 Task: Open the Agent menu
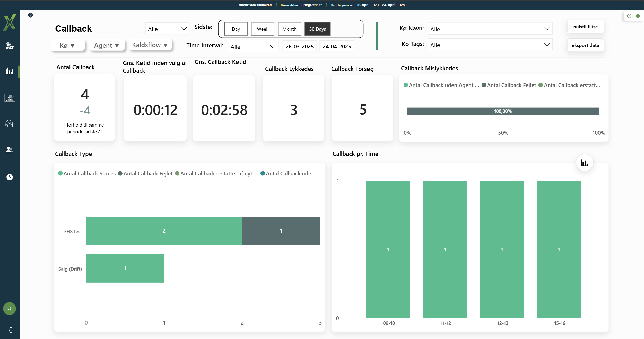pos(107,46)
